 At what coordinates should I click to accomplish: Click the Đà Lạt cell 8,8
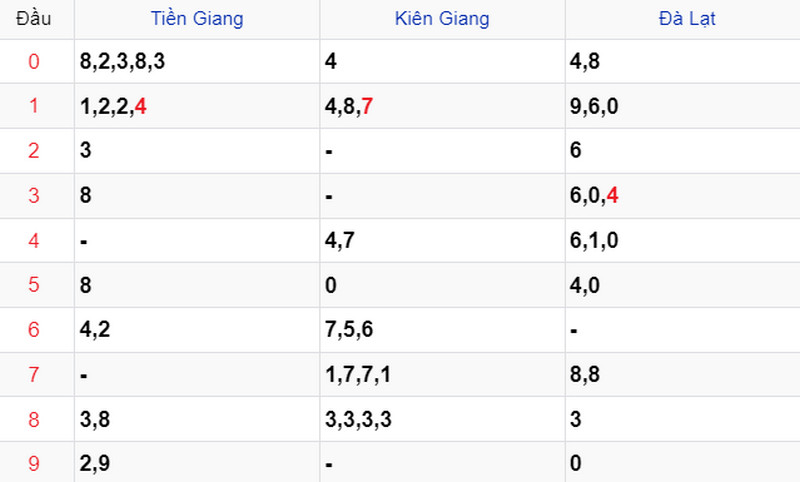coord(683,374)
